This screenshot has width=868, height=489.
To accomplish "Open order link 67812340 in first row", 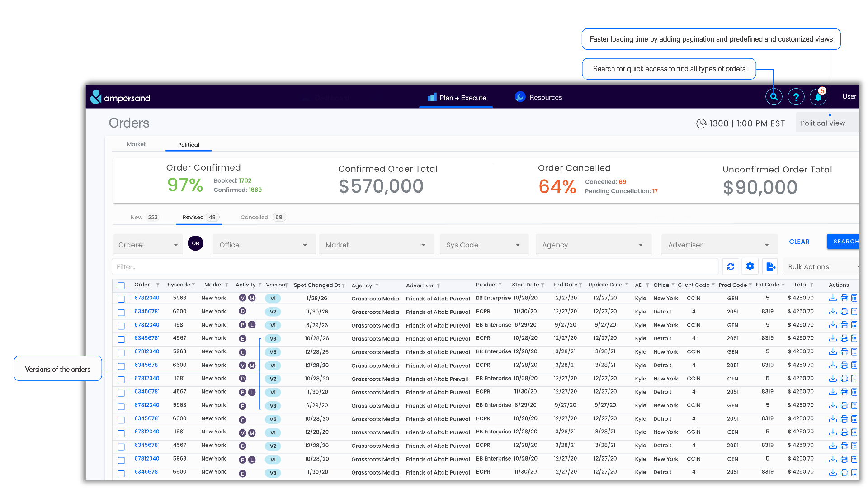I will pyautogui.click(x=147, y=298).
